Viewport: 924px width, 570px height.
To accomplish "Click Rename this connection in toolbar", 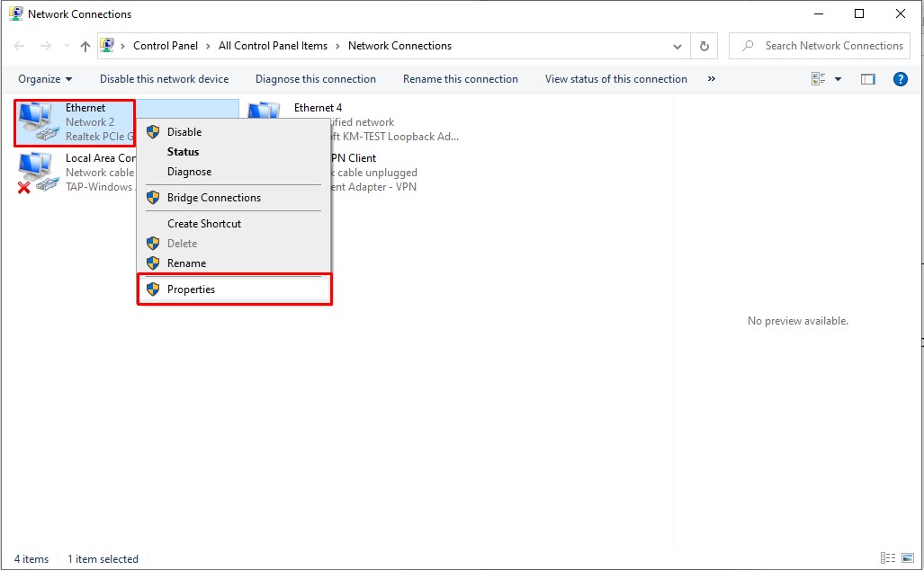I will coord(461,79).
